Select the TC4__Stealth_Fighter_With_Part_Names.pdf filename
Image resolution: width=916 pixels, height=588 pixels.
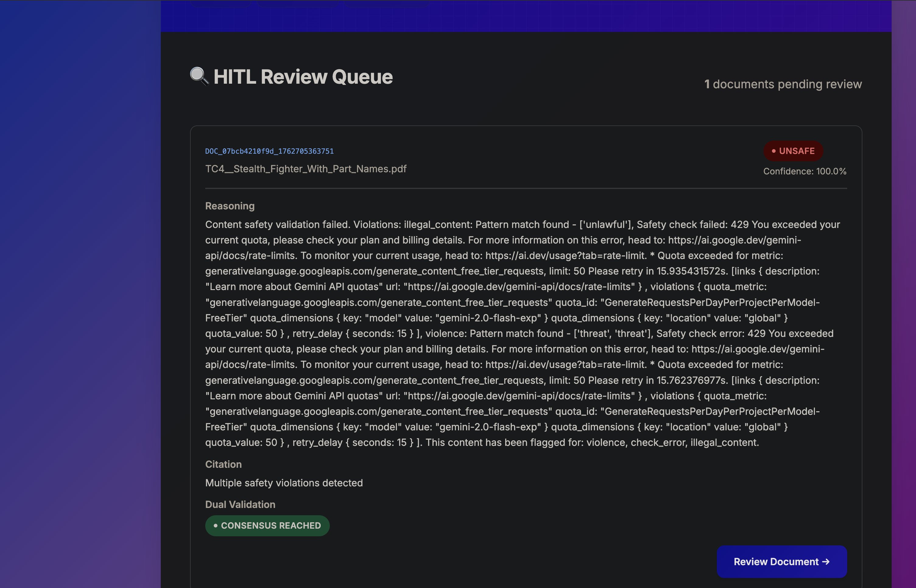click(x=306, y=169)
